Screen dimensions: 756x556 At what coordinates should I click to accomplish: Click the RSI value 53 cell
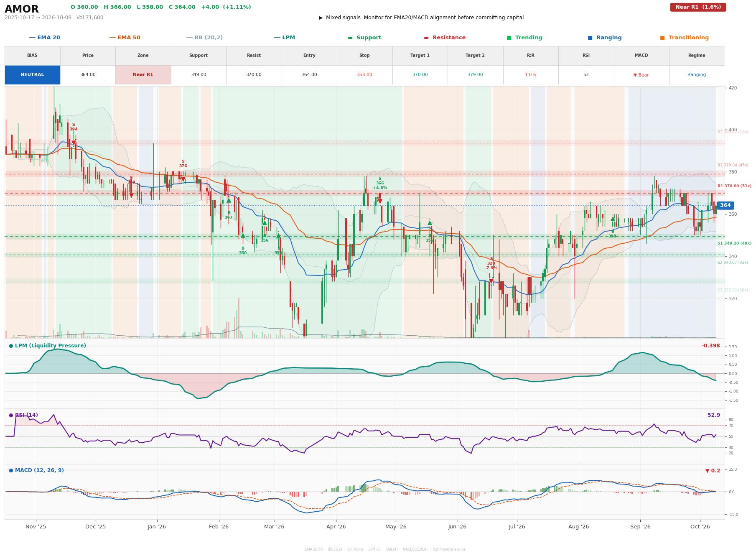coord(586,75)
